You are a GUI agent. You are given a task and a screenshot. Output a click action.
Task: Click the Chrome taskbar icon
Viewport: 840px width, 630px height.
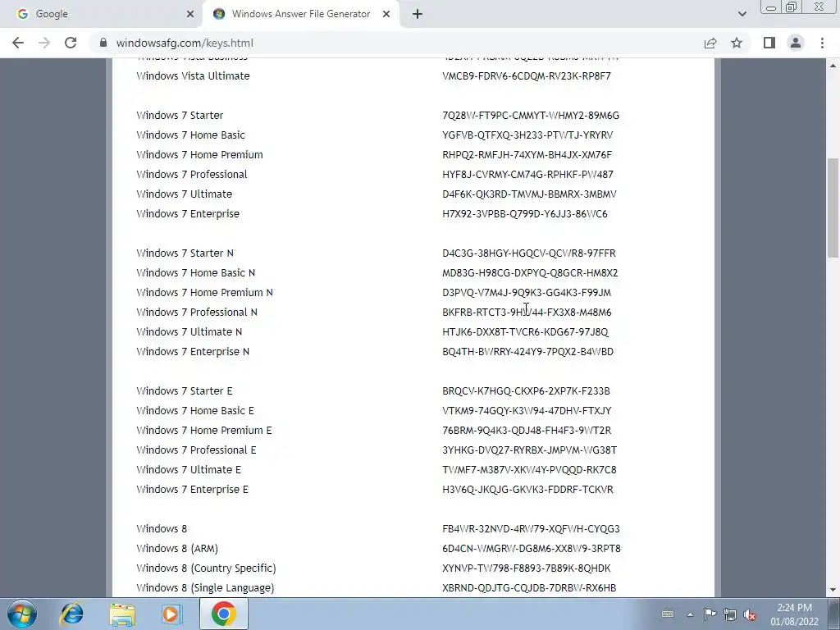(x=223, y=614)
